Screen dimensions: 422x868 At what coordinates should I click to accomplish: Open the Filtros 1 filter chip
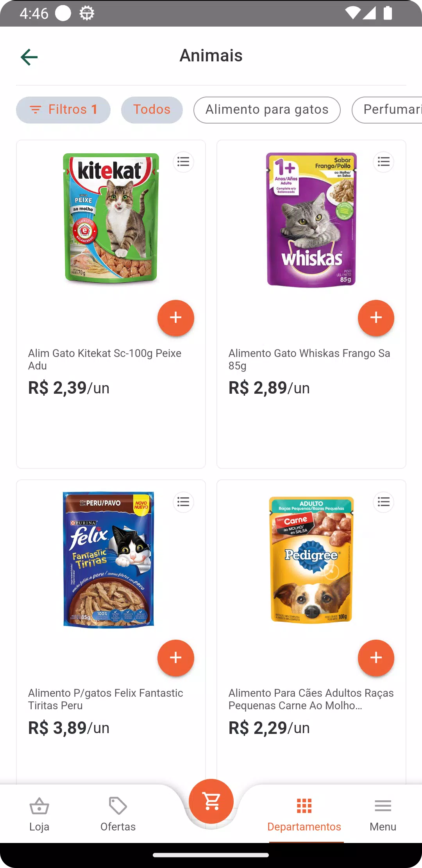63,110
